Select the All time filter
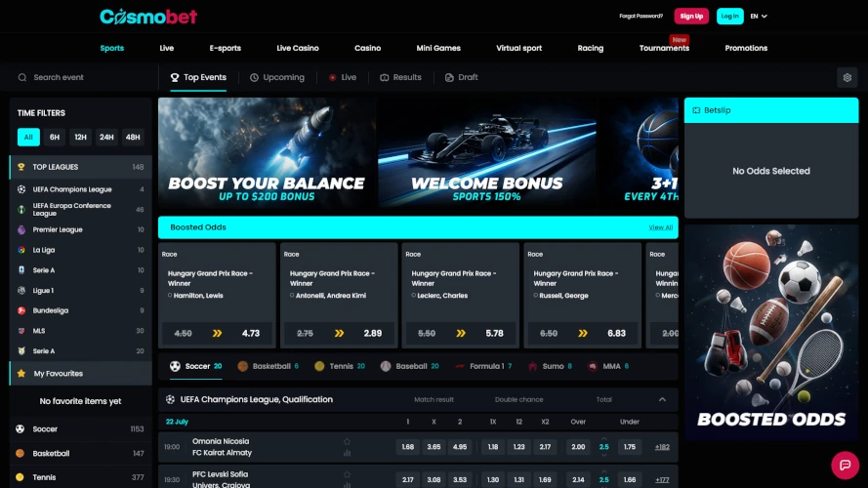Image resolution: width=868 pixels, height=488 pixels. point(28,137)
